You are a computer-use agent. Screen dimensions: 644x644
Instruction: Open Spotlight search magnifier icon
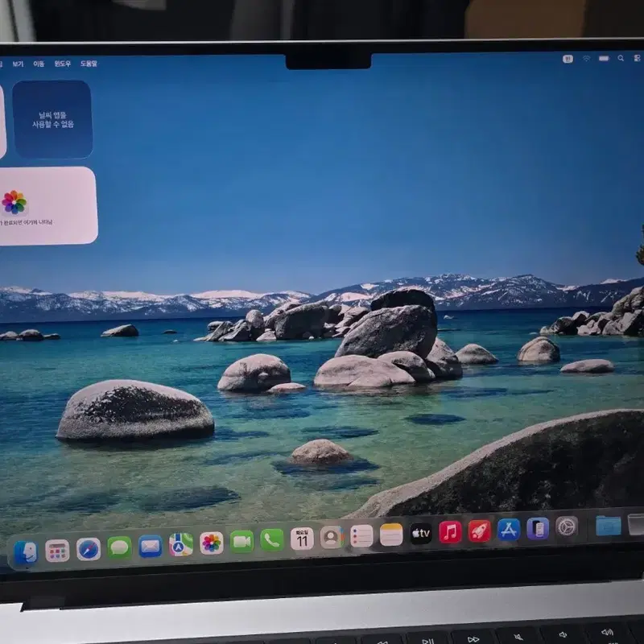[621, 58]
